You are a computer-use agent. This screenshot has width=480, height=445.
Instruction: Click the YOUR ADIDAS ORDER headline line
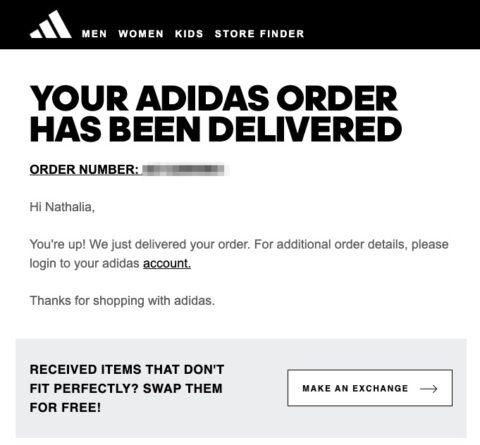(214, 98)
